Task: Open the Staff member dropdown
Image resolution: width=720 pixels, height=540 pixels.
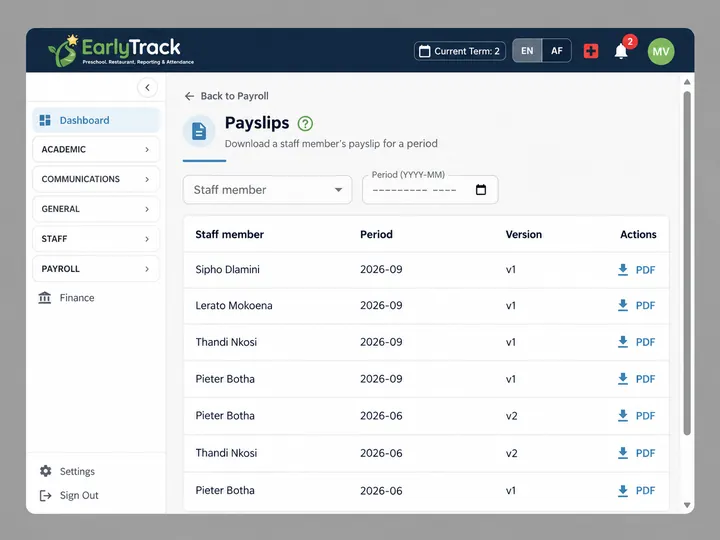Action: click(268, 190)
